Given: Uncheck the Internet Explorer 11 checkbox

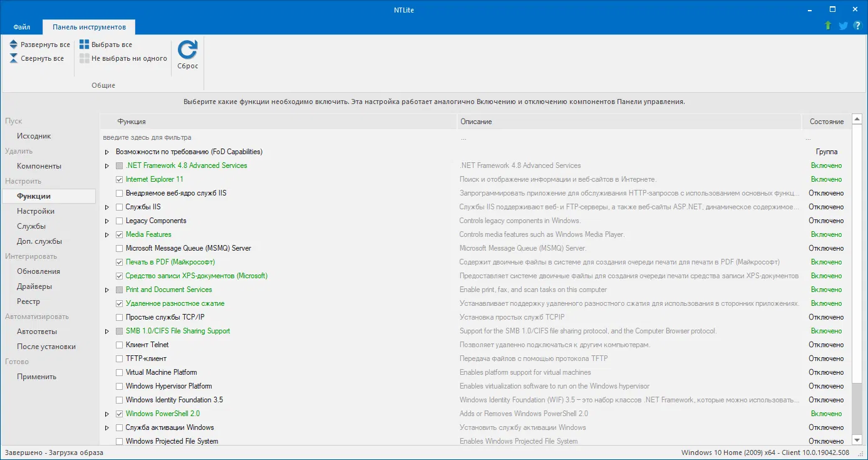Looking at the screenshot, I should (x=120, y=179).
